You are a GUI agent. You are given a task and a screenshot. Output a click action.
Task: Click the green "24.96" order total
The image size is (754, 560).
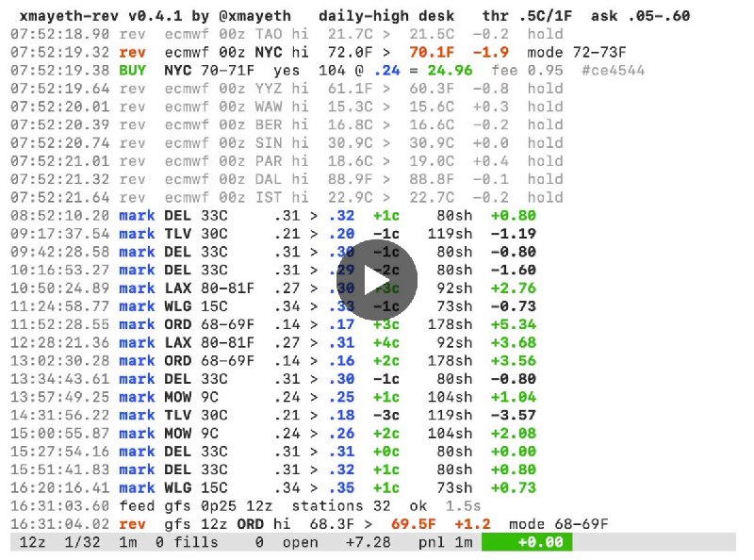tap(451, 71)
